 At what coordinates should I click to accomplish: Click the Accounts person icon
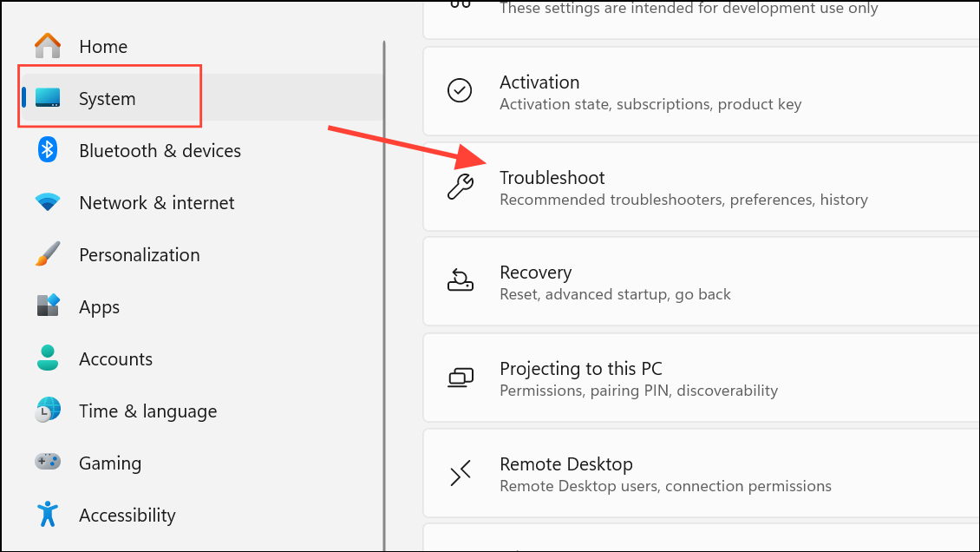tap(47, 358)
